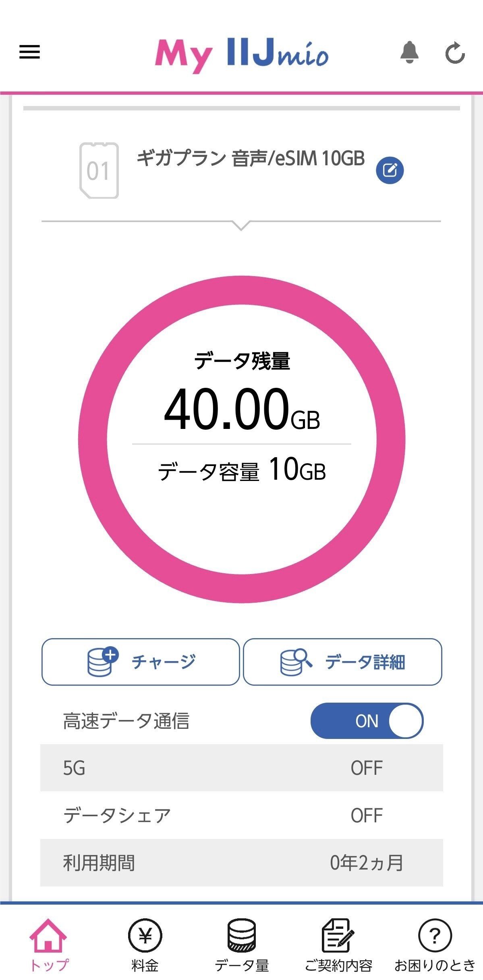
Task: Toggle 高速データ通信 switch off
Action: pyautogui.click(x=367, y=721)
